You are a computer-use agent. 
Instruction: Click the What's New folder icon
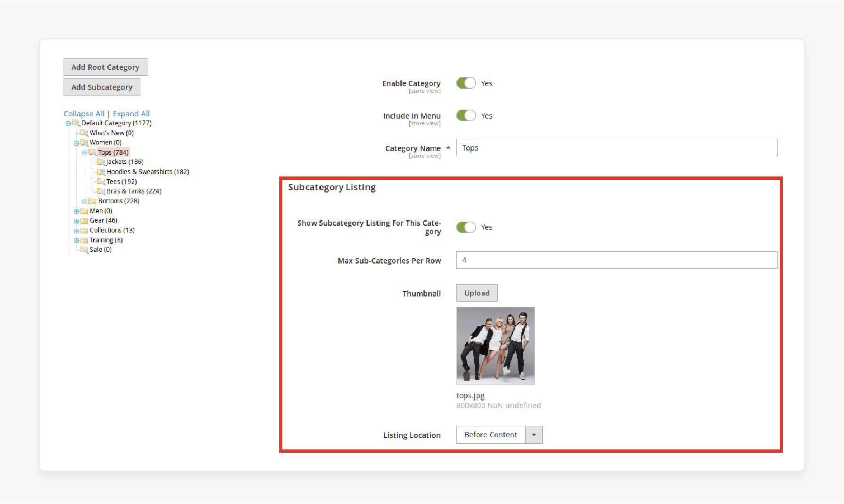coord(84,133)
